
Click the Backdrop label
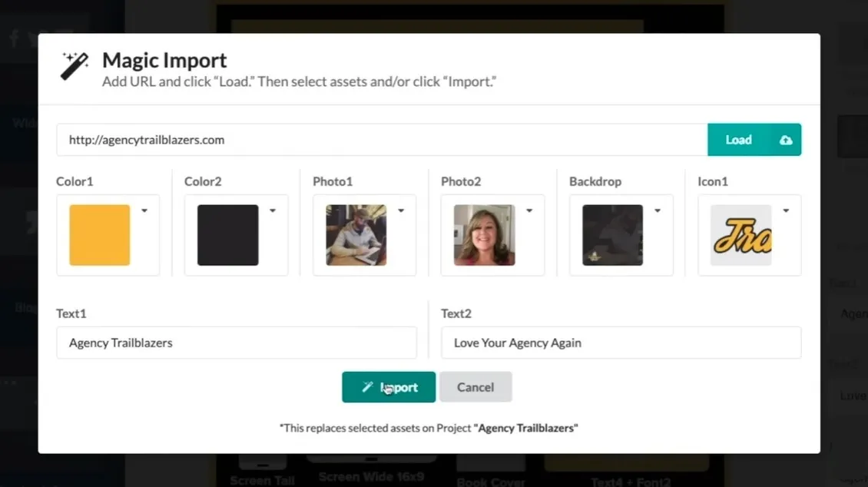pyautogui.click(x=595, y=181)
